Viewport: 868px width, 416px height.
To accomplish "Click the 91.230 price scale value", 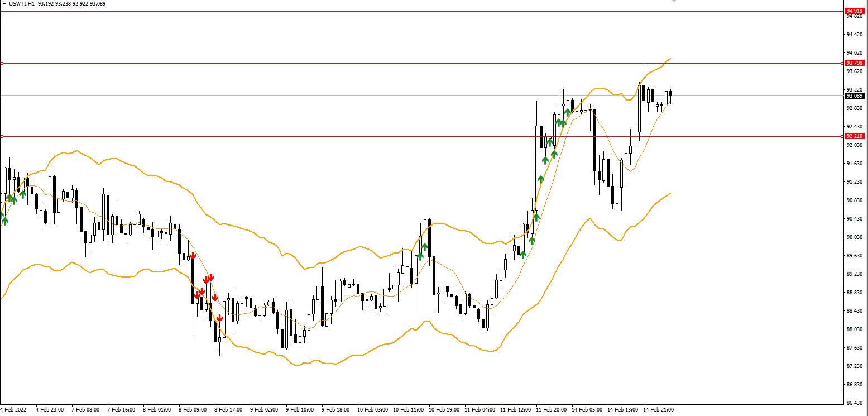I will (x=856, y=182).
